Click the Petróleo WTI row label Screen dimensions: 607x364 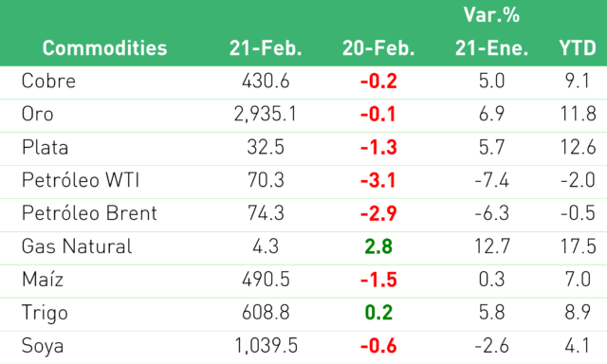[x=81, y=180]
